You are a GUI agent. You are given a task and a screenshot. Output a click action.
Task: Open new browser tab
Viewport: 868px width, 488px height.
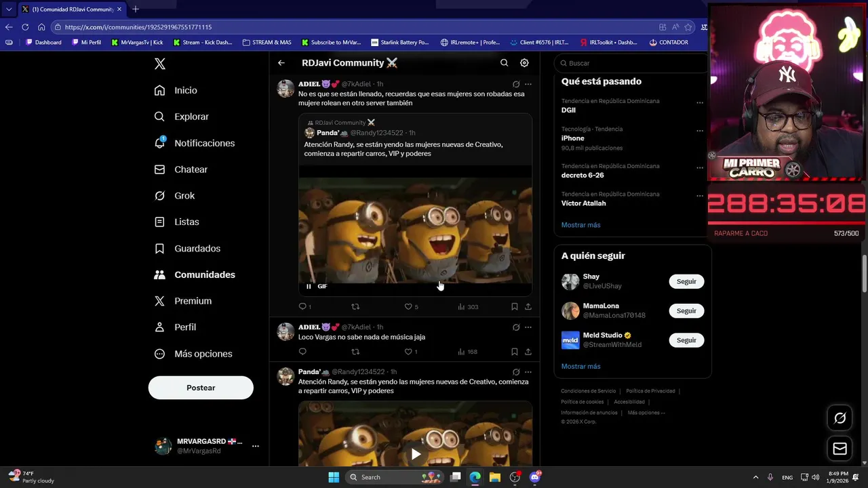click(x=136, y=9)
